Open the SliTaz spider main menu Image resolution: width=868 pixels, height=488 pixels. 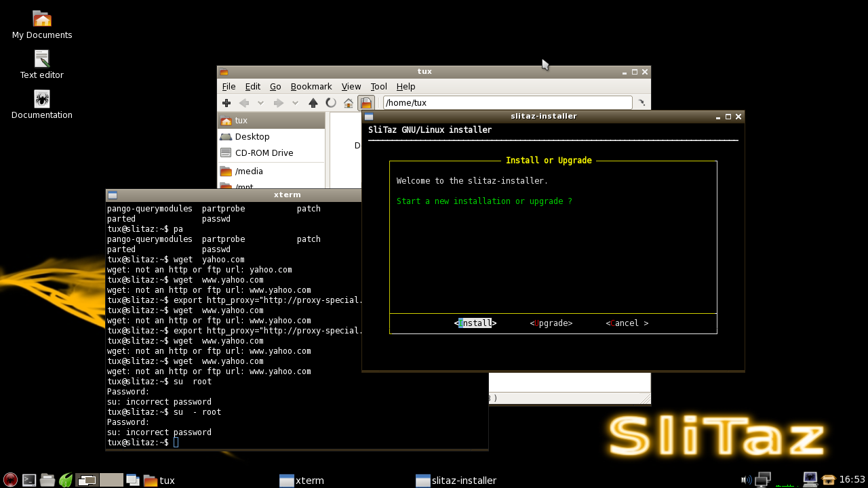tap(9, 480)
